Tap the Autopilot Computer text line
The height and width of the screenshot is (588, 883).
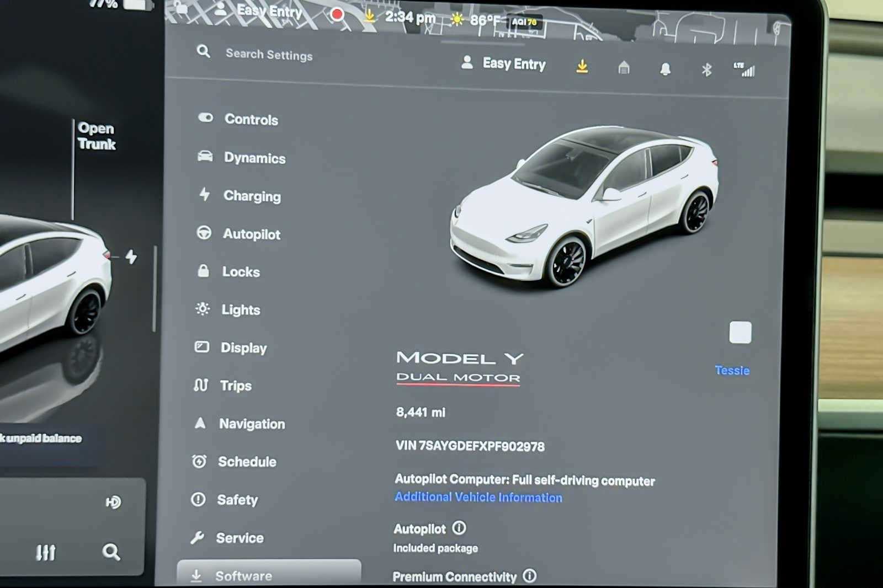[x=525, y=480]
